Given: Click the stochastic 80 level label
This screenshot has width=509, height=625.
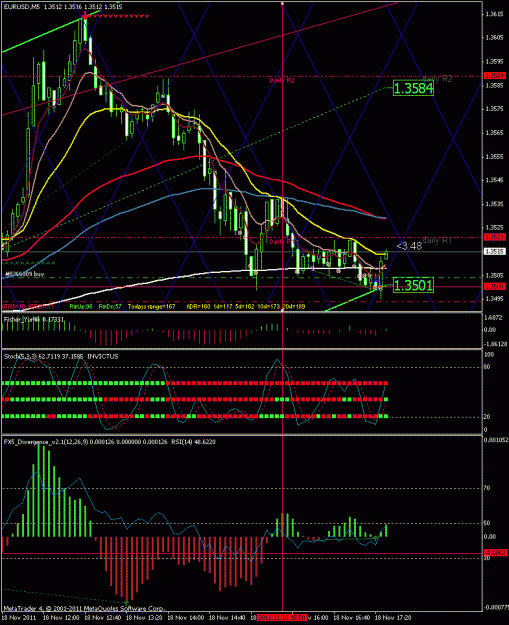Looking at the screenshot, I should pyautogui.click(x=487, y=367).
